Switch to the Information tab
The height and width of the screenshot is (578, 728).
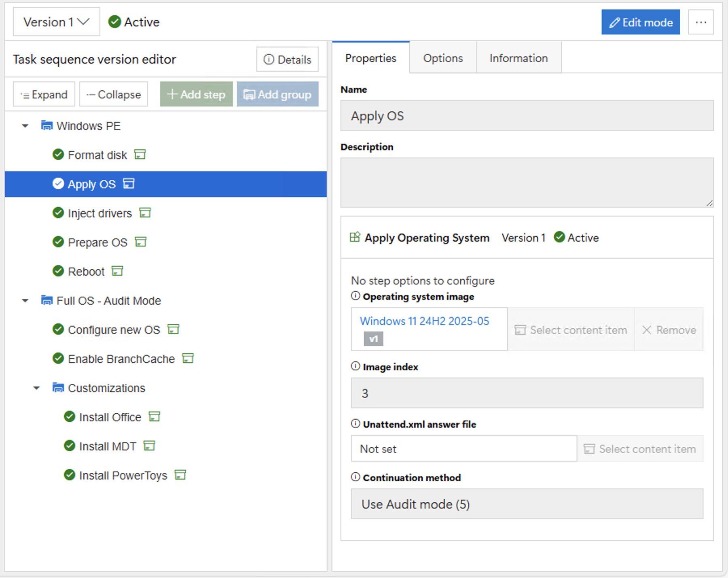tap(518, 58)
